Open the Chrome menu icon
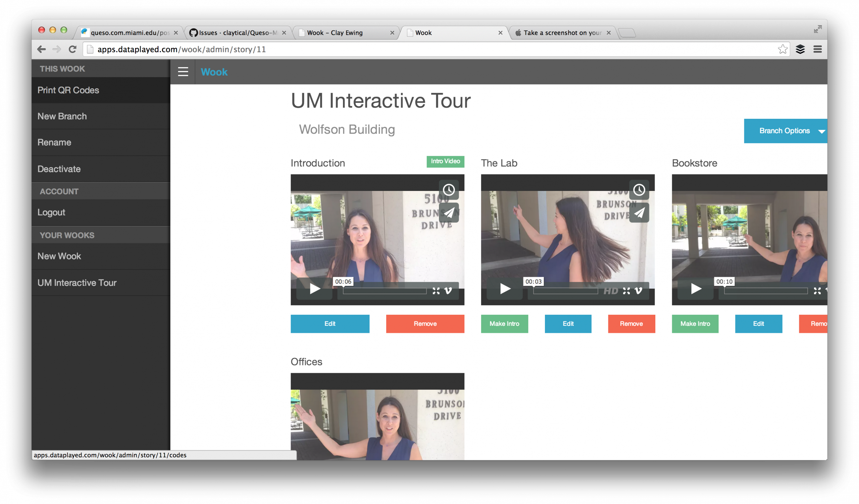Screen dimensions: 859x504 point(817,49)
